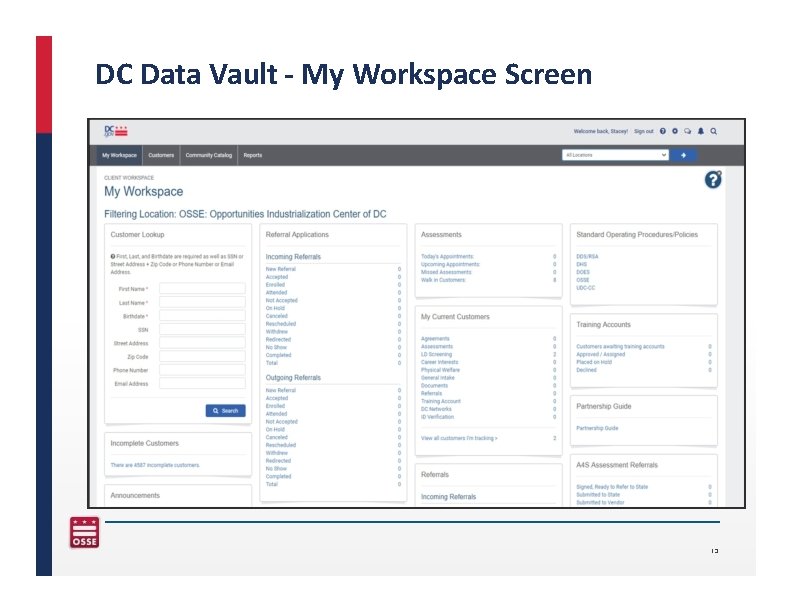Open Training Account under My Current Customers
Image resolution: width=792 pixels, height=612 pixels.
[x=441, y=401]
